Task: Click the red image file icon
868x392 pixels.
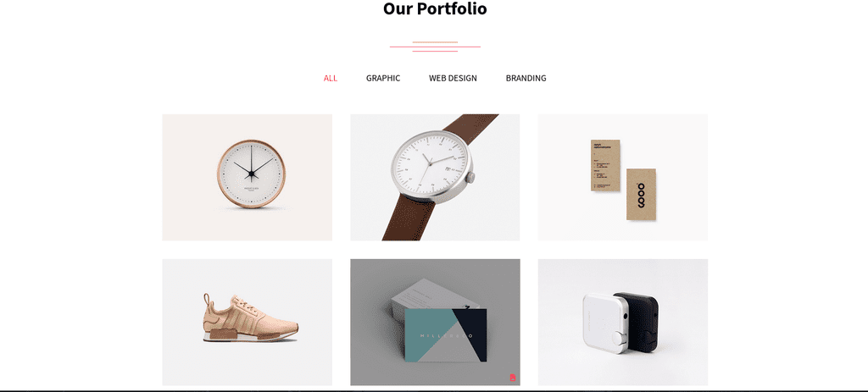Action: (x=513, y=378)
